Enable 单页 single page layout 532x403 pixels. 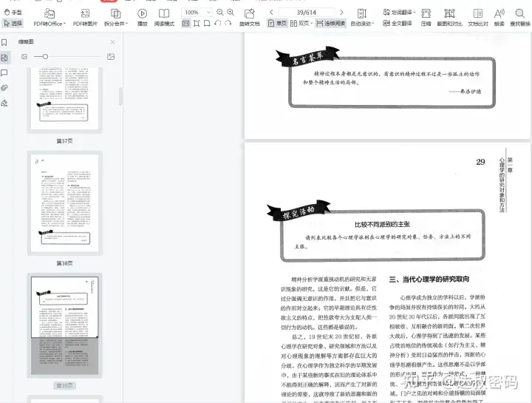pyautogui.click(x=278, y=23)
